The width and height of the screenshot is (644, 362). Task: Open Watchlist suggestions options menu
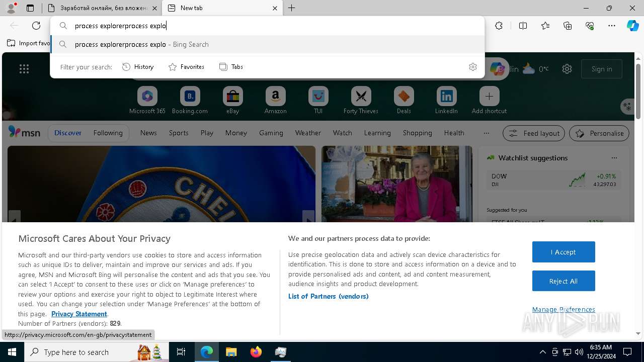click(x=614, y=158)
